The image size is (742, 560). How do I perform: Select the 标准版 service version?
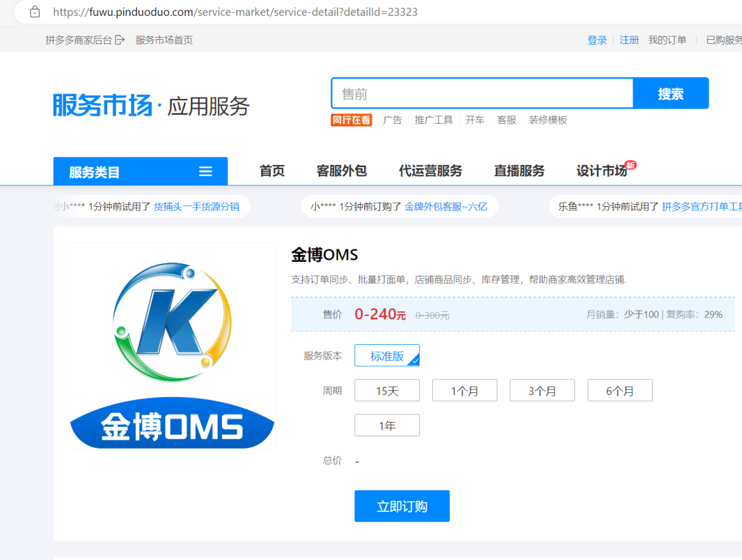387,355
